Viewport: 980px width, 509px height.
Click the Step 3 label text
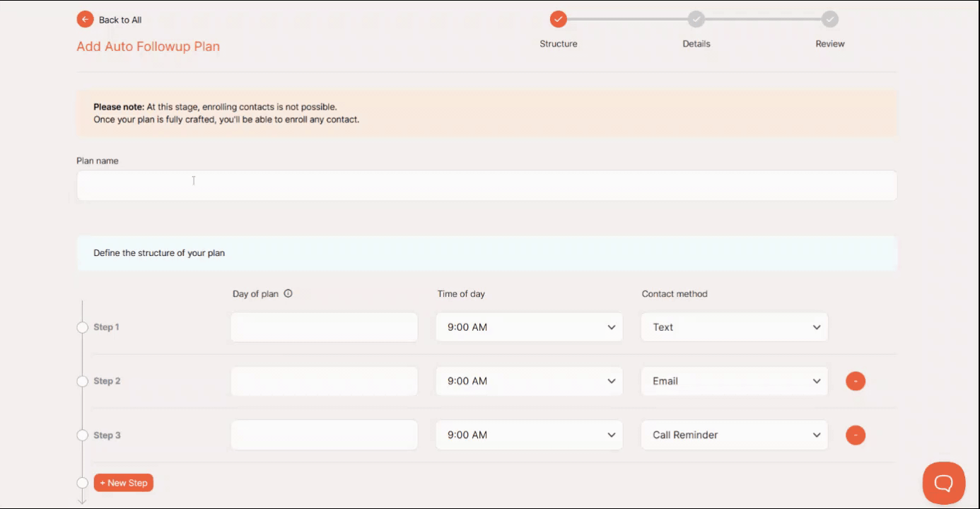[107, 435]
